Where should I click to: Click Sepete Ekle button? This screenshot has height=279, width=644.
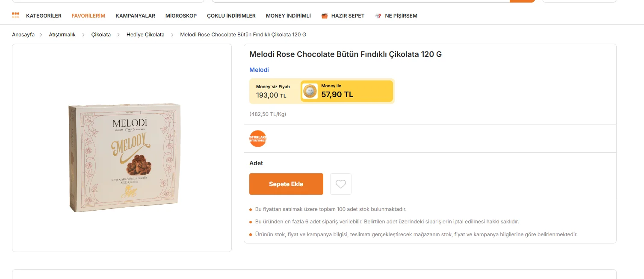[x=286, y=184]
